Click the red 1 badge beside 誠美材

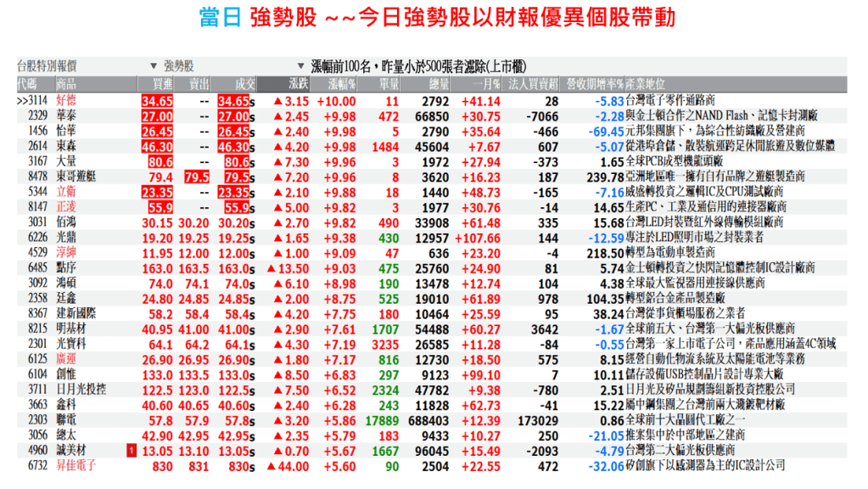point(132,451)
